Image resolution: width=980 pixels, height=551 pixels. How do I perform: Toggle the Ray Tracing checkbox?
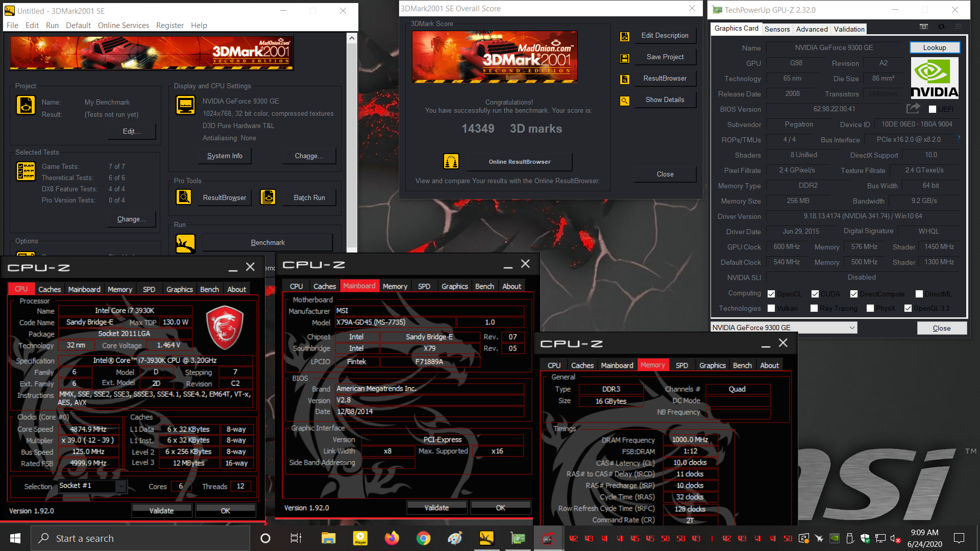(814, 308)
